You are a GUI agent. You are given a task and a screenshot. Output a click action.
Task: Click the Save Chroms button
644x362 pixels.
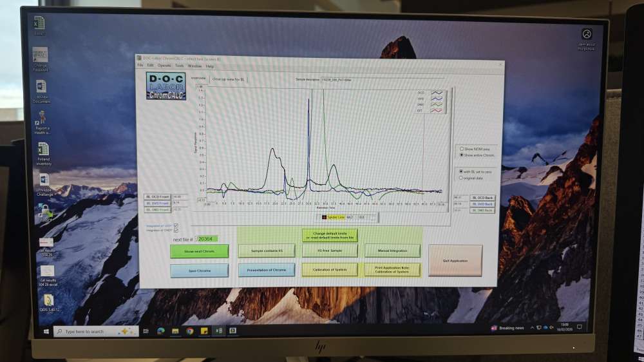(x=200, y=271)
